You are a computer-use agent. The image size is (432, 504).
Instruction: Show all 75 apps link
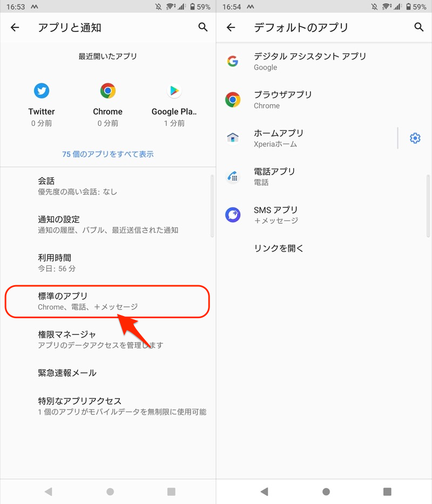pos(107,154)
